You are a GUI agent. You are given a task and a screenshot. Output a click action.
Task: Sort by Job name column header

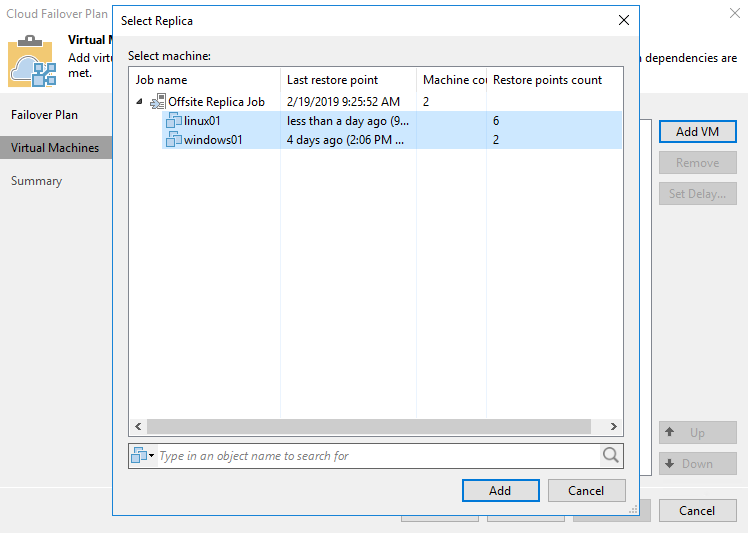tap(204, 80)
